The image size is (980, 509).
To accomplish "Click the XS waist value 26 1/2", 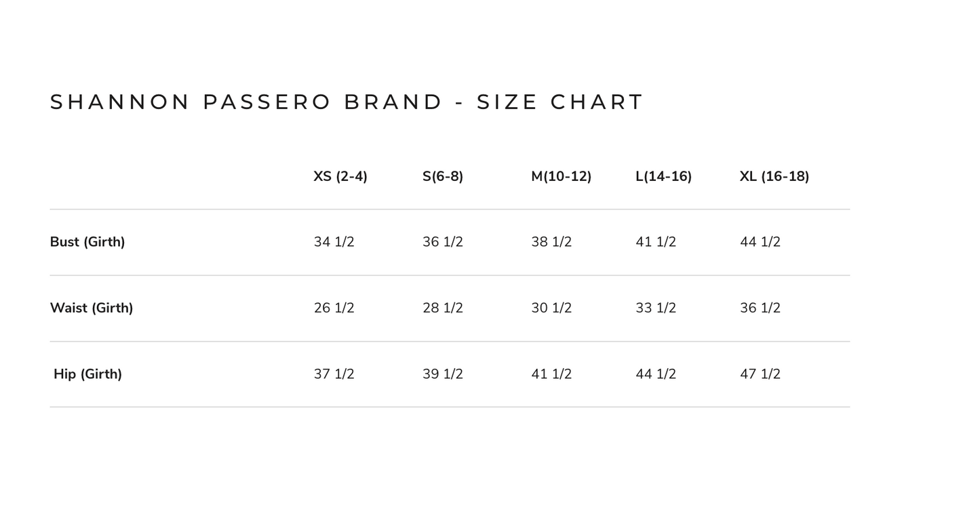I will 334,308.
